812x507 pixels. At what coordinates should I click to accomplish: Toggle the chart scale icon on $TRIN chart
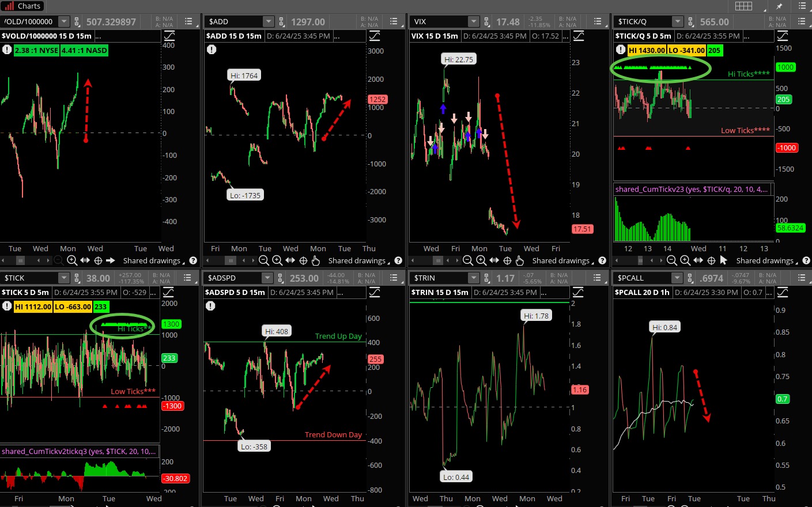[578, 293]
